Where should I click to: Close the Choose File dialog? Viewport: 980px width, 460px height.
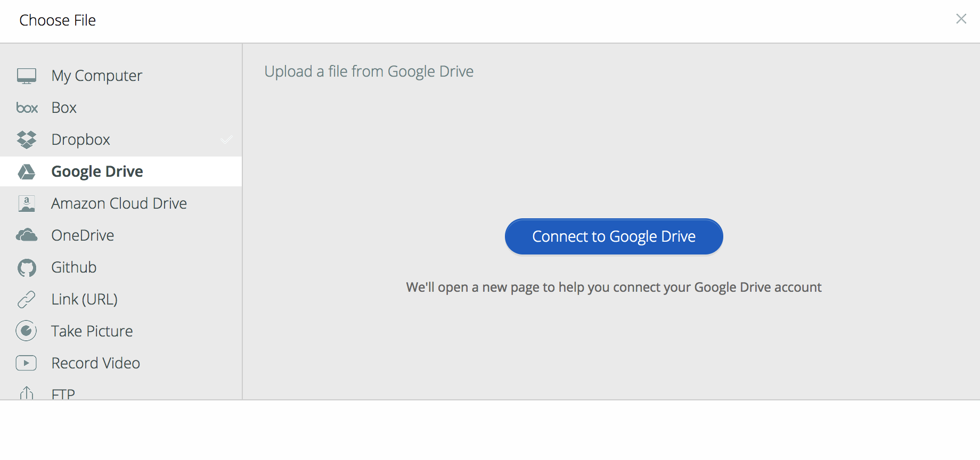pyautogui.click(x=961, y=19)
